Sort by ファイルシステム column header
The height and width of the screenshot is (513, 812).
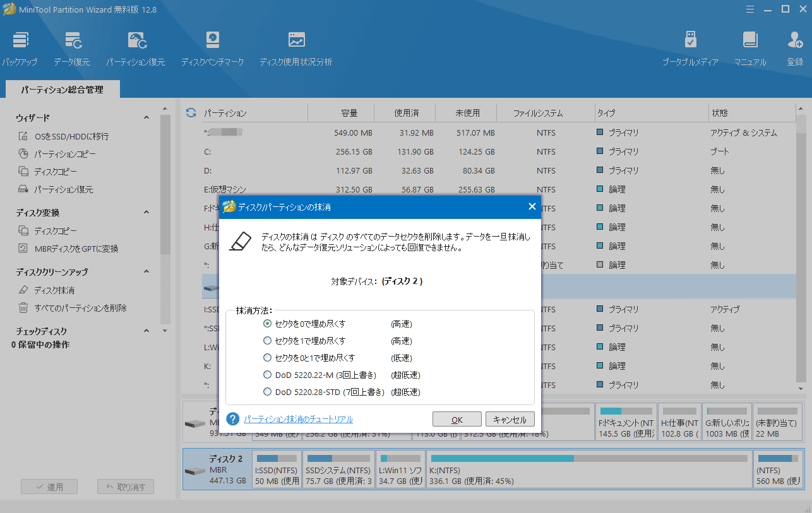(546, 113)
